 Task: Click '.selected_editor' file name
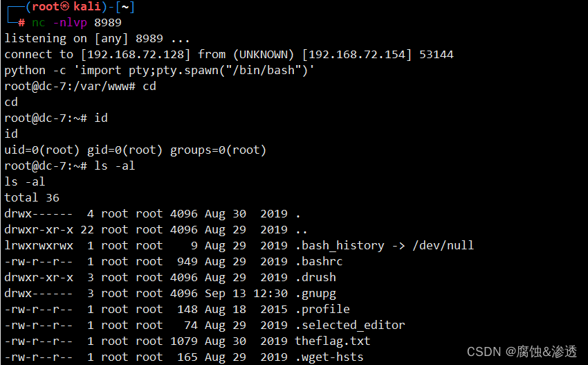(350, 325)
